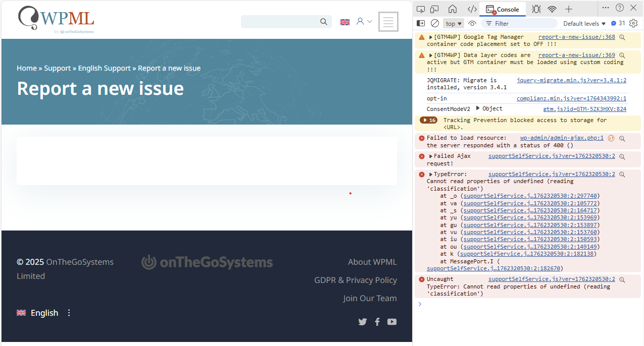Toggle the console sidebar panel
644x346 pixels.
[421, 23]
